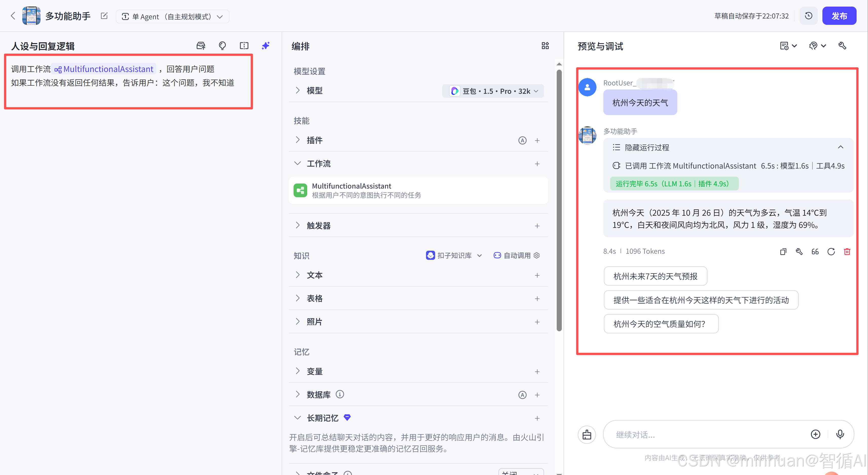Open the 豆包 1.5 Pro model dropdown

click(493, 91)
